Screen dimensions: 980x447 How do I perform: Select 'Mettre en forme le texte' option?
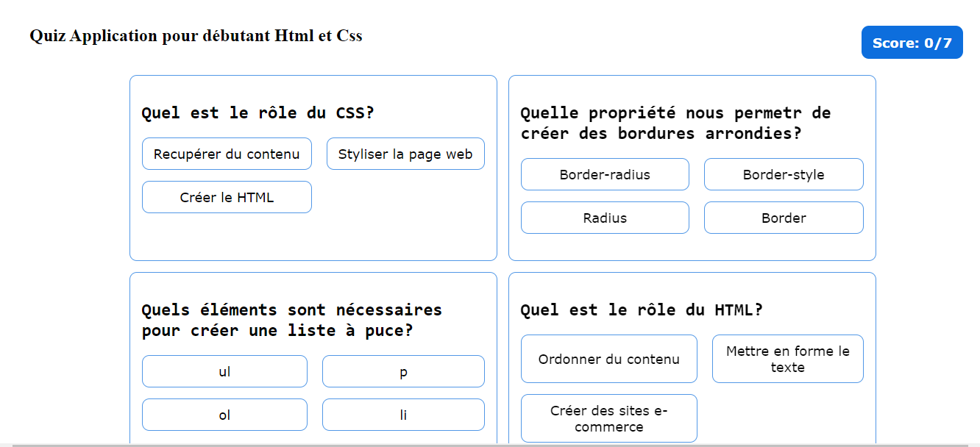[x=787, y=359]
